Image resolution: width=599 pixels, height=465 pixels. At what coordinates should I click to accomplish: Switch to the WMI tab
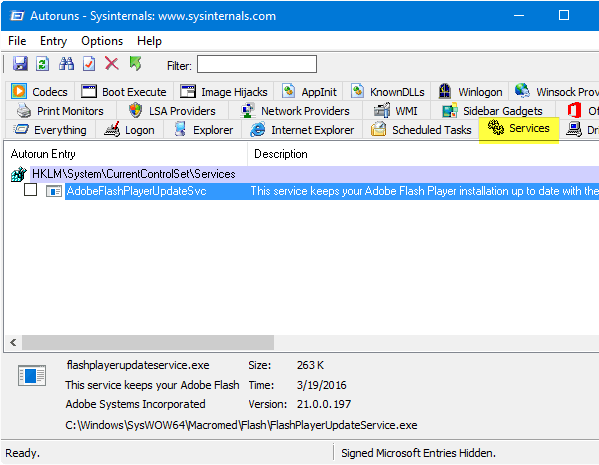click(x=396, y=111)
